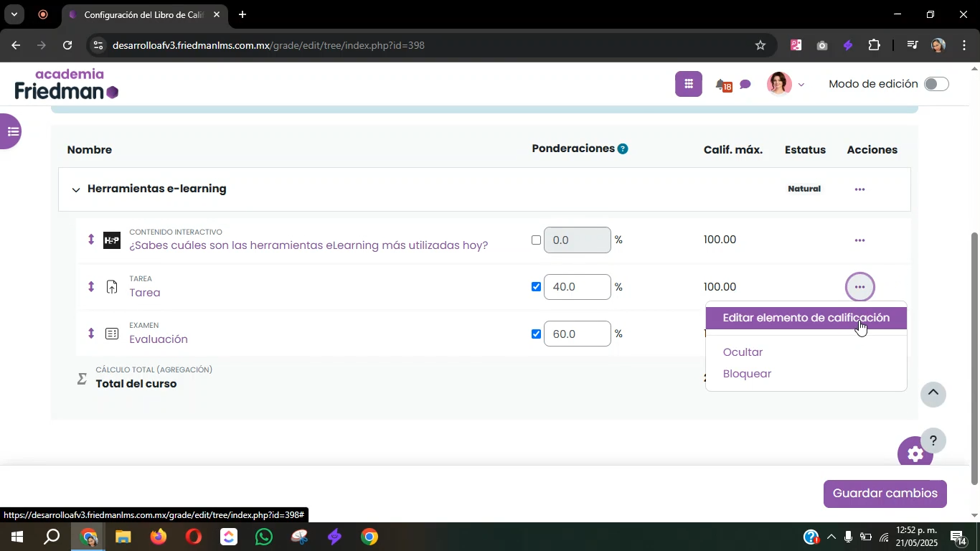
Task: Open WhatsApp from taskbar
Action: pos(264,537)
